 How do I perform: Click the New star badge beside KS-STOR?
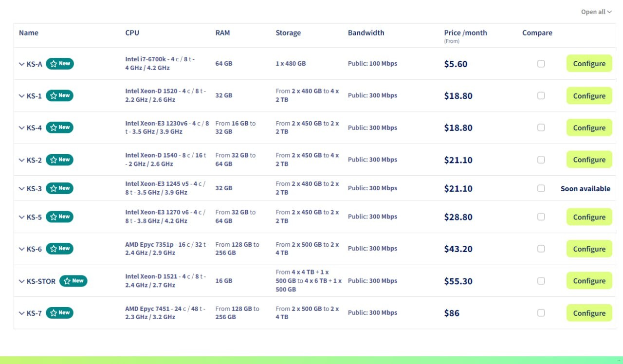73,281
